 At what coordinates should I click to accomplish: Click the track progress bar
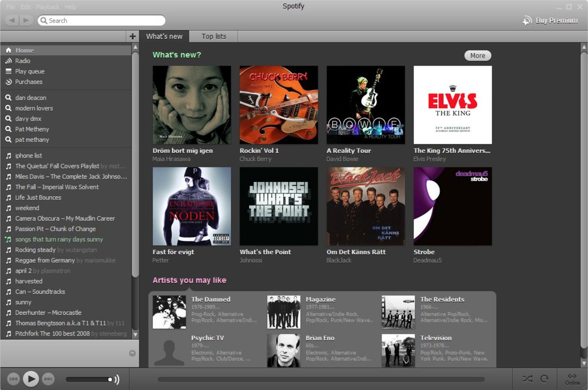(321, 379)
